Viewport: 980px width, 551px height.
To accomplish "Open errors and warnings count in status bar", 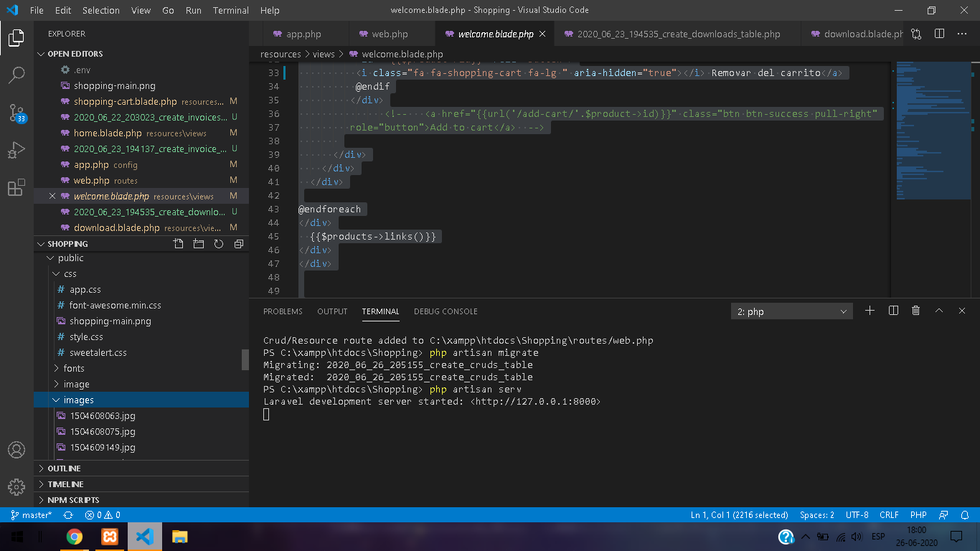I will click(103, 515).
